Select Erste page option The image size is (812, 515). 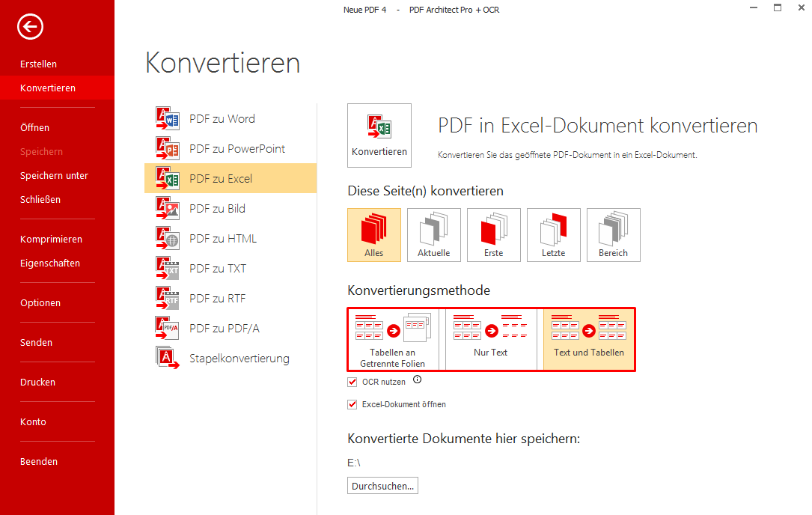pos(493,235)
